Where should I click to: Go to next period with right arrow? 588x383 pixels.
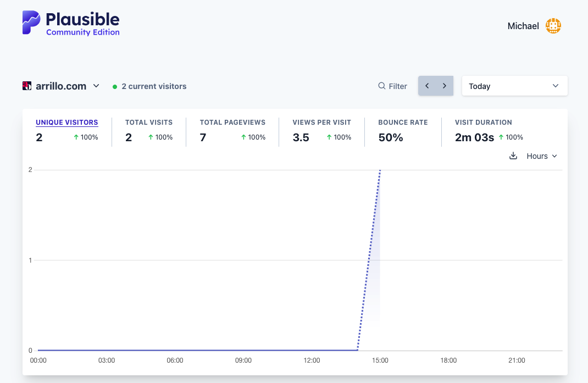(x=445, y=86)
